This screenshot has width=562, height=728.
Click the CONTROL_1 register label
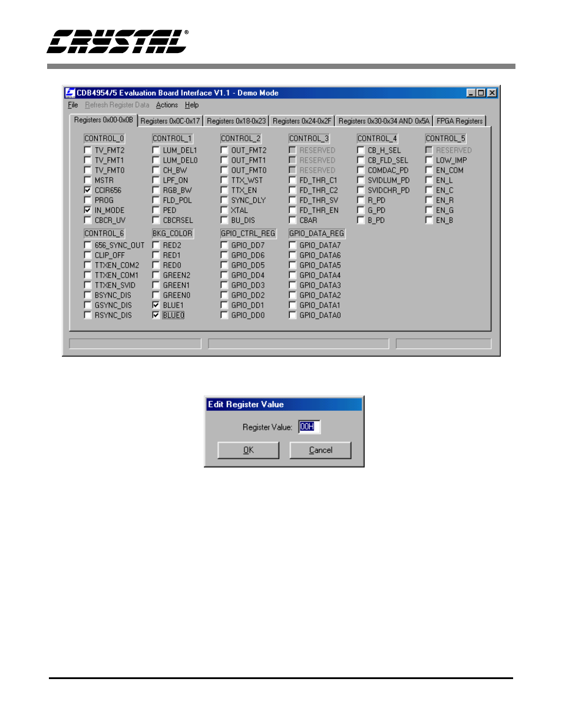click(173, 139)
